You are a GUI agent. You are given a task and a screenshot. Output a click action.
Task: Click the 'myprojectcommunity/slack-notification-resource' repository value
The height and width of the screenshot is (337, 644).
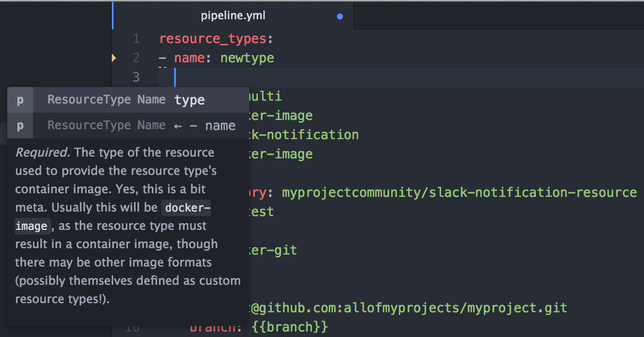point(459,192)
